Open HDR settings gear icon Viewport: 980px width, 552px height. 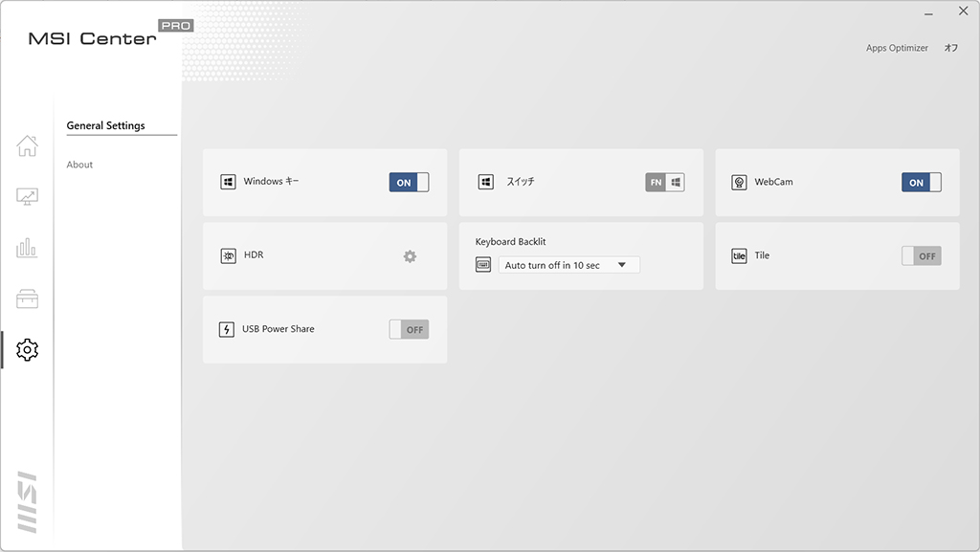tap(410, 256)
